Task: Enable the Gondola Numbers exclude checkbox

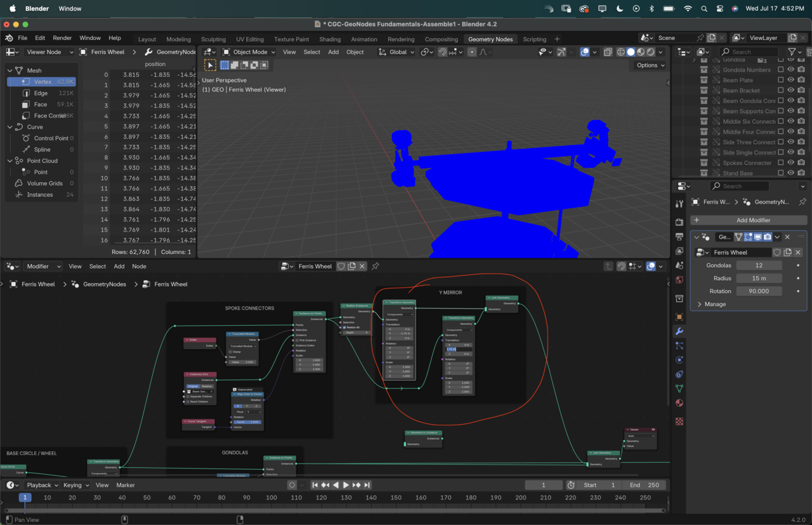Action: tap(780, 70)
